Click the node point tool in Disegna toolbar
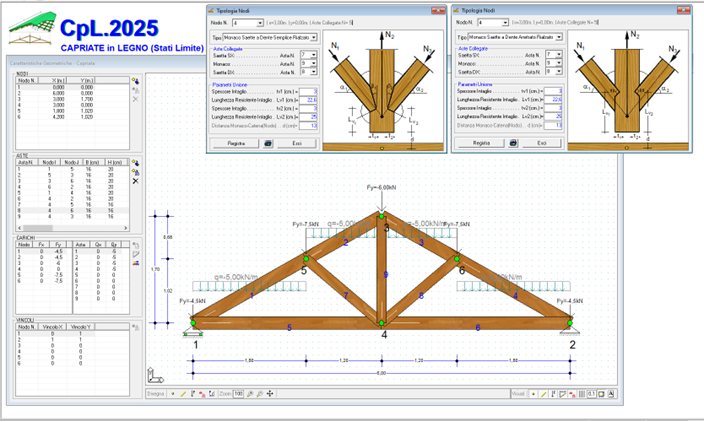This screenshot has height=422, width=704. tap(173, 394)
